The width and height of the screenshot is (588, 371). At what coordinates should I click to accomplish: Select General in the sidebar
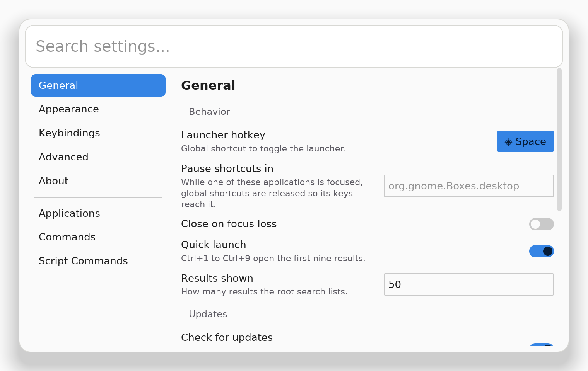[98, 85]
